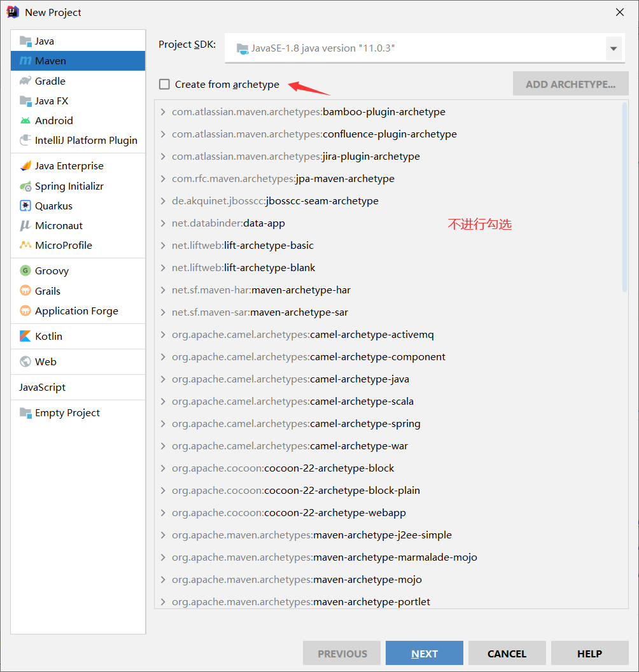The height and width of the screenshot is (672, 639).
Task: Click the NEXT button
Action: pyautogui.click(x=425, y=653)
